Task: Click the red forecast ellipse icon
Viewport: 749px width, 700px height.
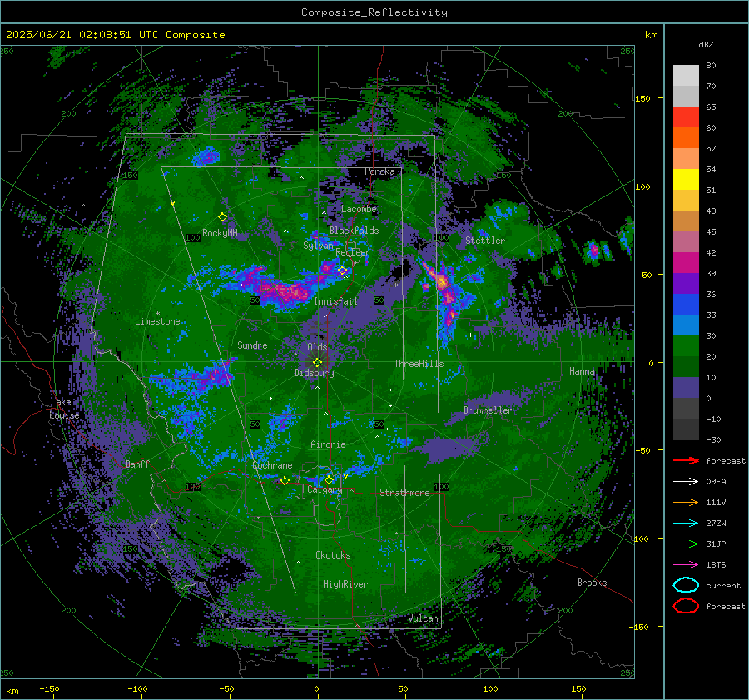Action: coord(686,606)
